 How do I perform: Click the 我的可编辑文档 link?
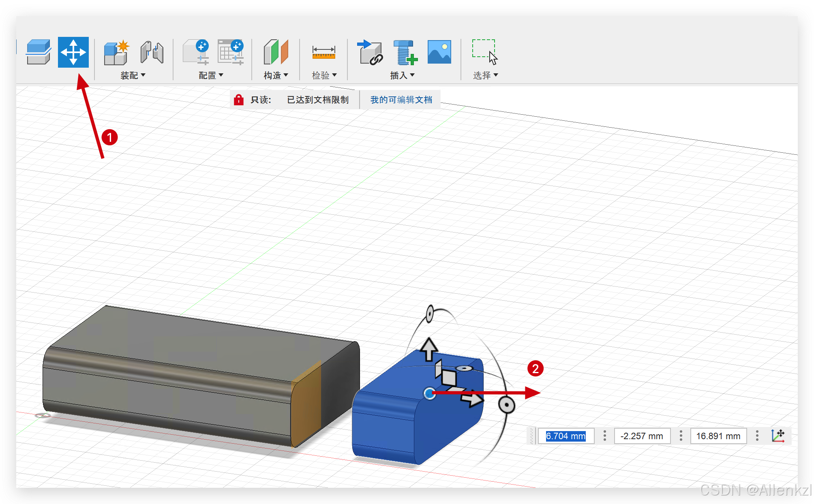[x=401, y=100]
